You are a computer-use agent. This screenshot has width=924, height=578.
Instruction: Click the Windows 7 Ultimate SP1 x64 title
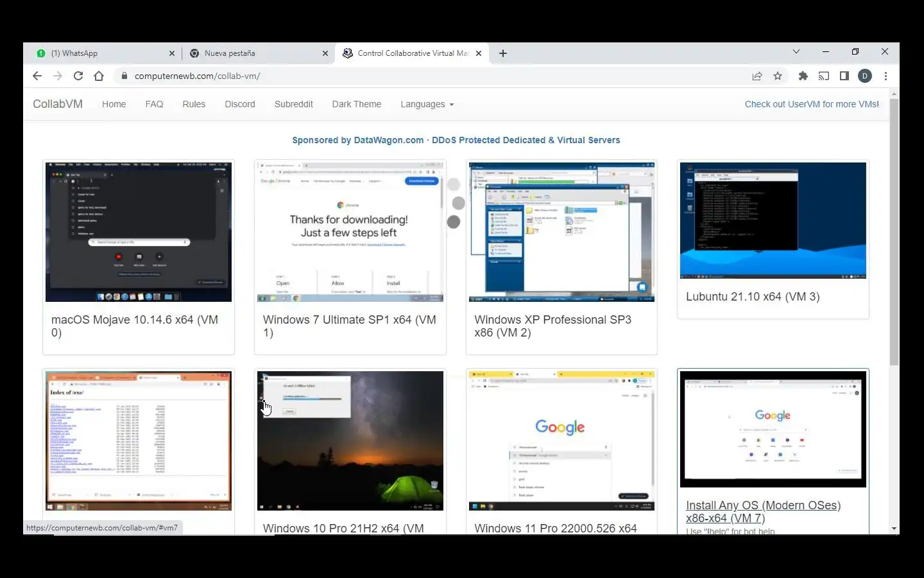point(350,326)
